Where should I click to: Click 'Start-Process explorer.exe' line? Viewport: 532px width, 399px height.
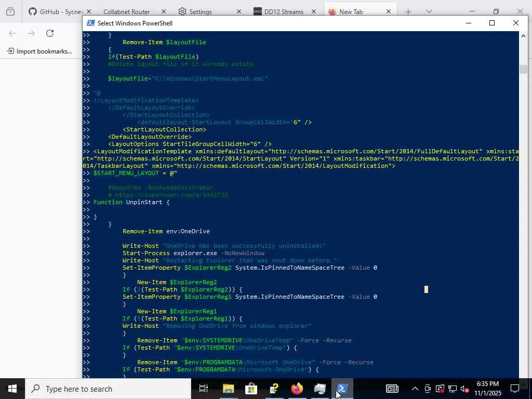point(193,253)
